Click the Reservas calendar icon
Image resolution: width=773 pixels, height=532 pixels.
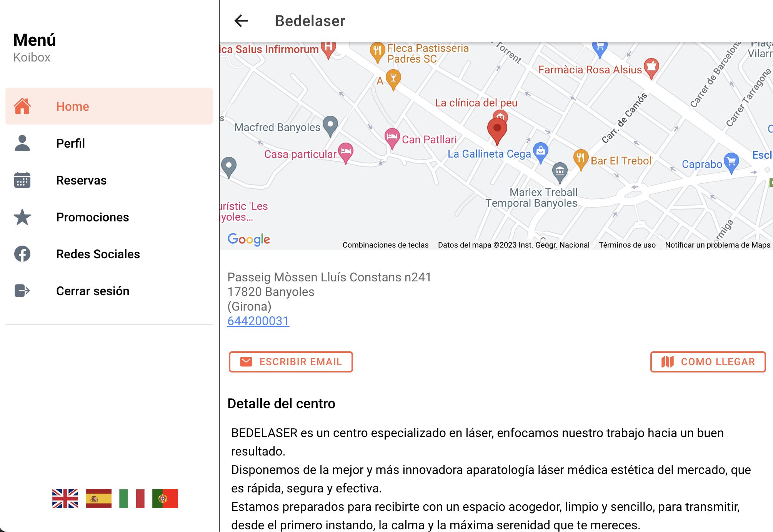(x=22, y=180)
